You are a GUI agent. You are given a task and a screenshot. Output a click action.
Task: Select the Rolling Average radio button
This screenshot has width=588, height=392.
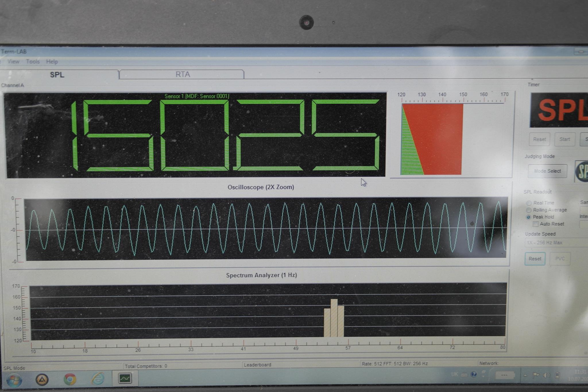tap(529, 210)
